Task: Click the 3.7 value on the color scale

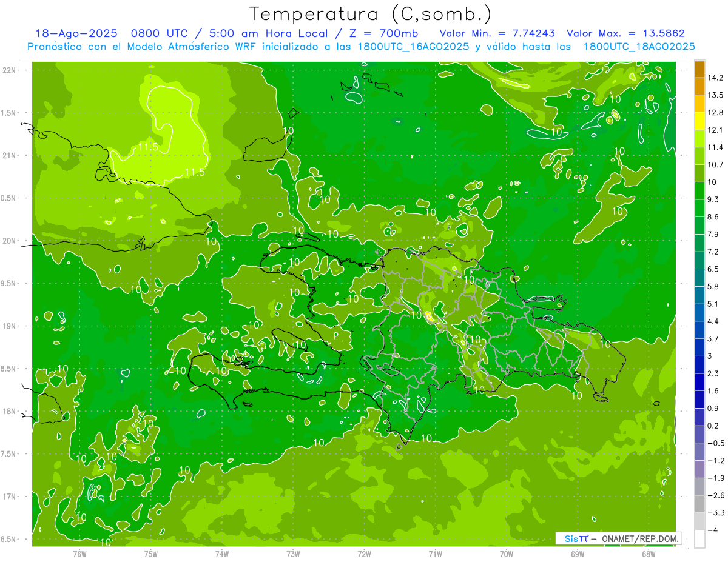Action: point(713,338)
